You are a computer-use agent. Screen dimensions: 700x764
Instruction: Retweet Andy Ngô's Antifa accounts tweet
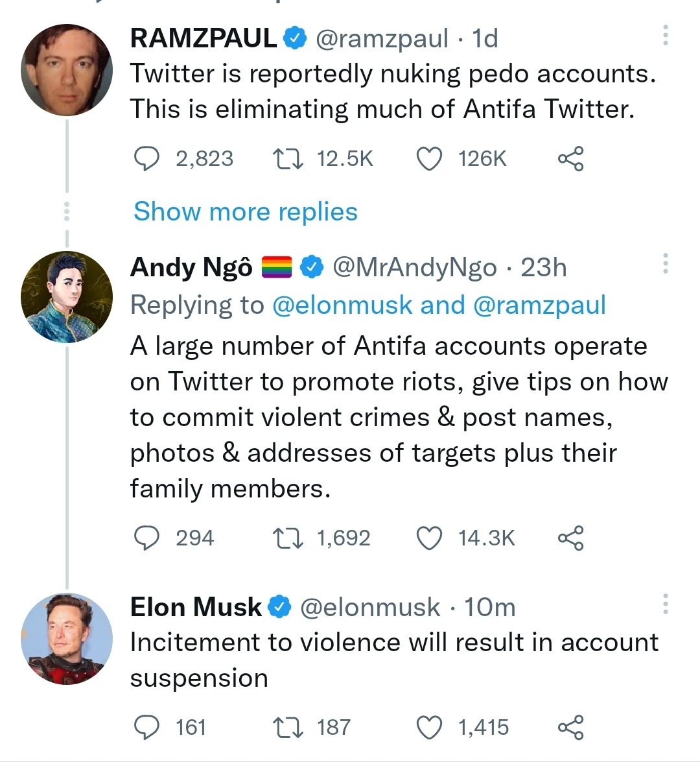[287, 538]
